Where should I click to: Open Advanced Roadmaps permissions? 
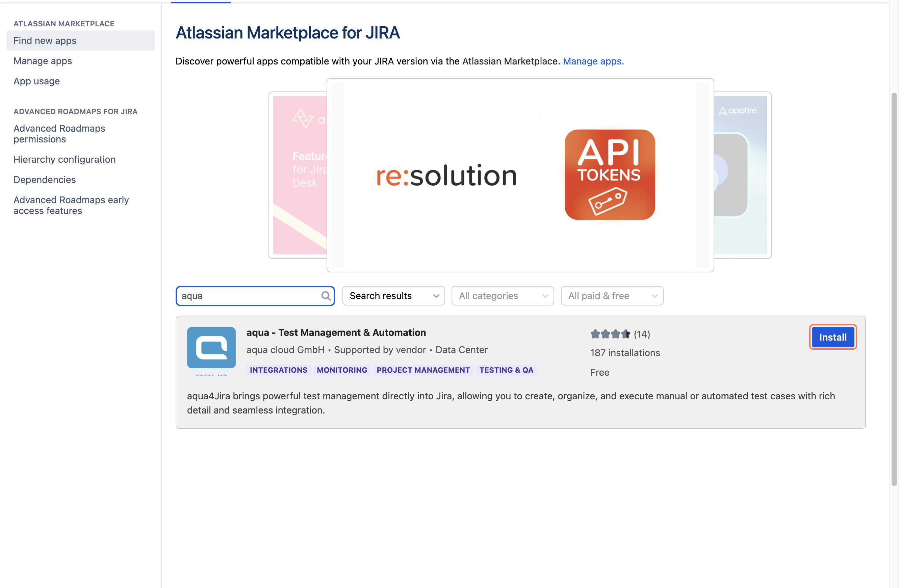(x=59, y=134)
